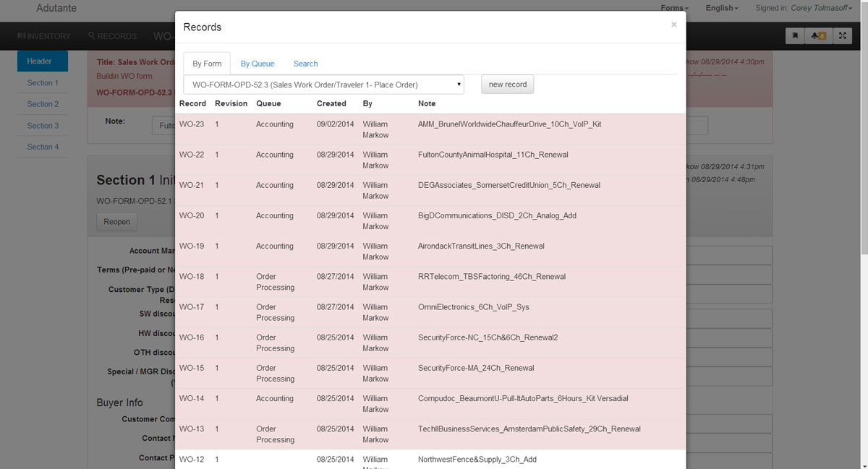Click note TechIIBusinessServices_AmsterdamPublicSafety_29Ch_Renewal
Image resolution: width=868 pixels, height=469 pixels.
pos(529,429)
